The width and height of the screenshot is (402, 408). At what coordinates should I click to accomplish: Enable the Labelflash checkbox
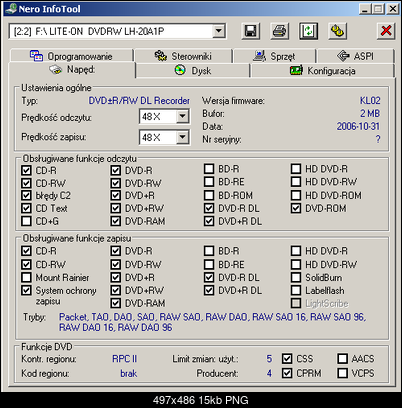(x=296, y=290)
